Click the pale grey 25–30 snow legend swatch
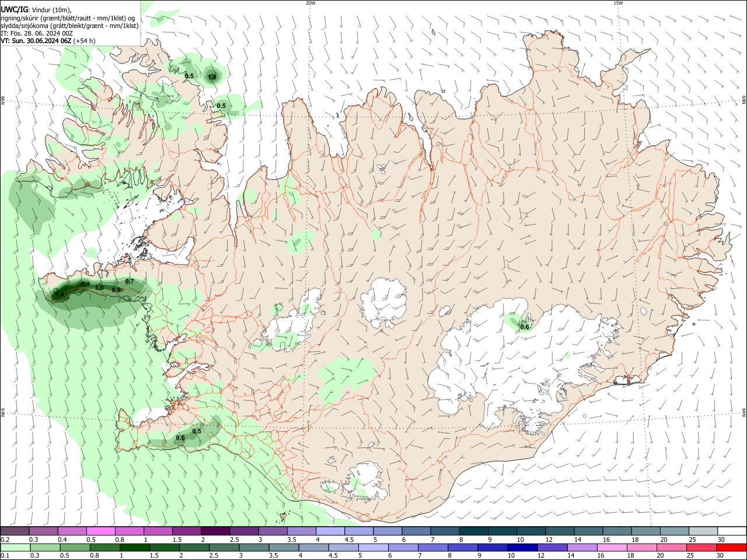The image size is (747, 560). pyautogui.click(x=703, y=531)
